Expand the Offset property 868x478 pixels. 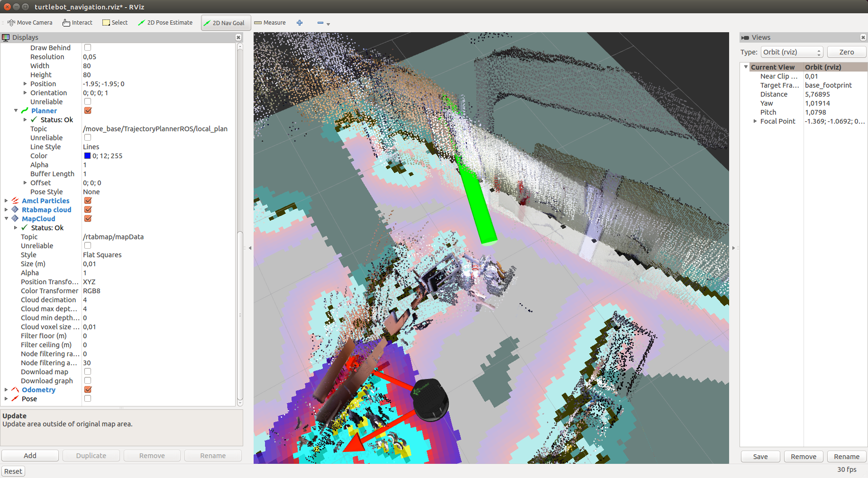pyautogui.click(x=25, y=183)
